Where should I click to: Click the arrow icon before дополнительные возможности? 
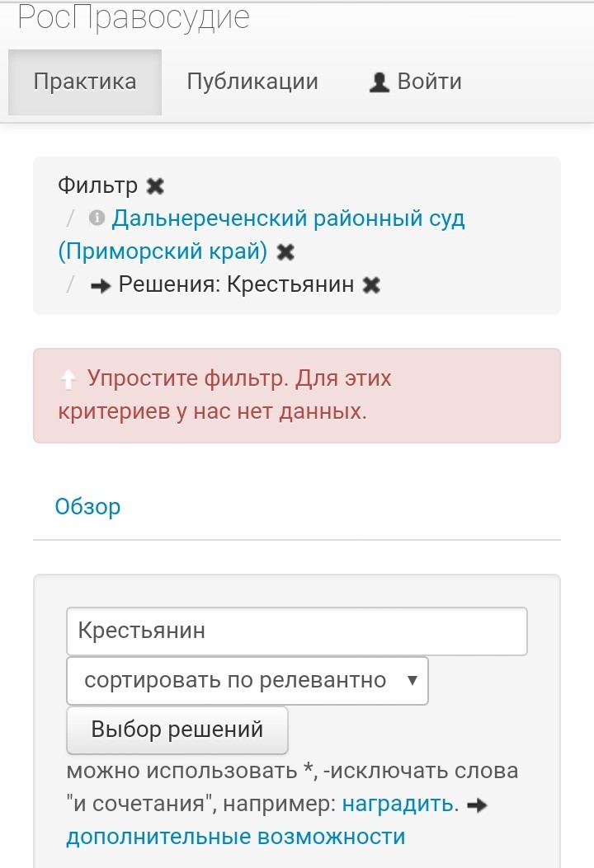click(477, 805)
